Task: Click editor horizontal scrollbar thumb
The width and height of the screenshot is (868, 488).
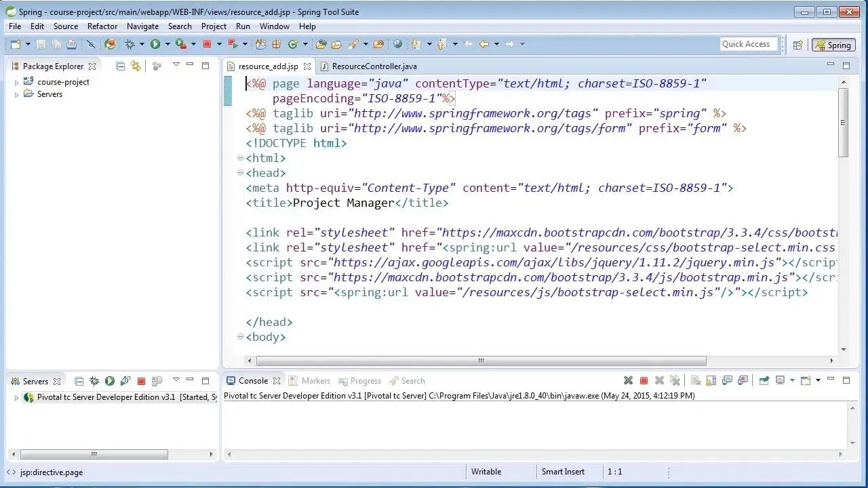Action: click(x=481, y=361)
